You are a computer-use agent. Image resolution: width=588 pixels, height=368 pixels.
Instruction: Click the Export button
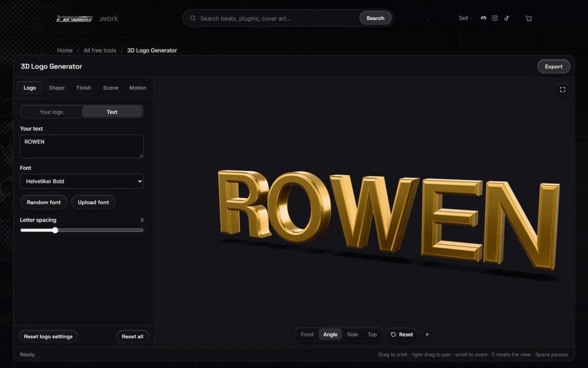click(x=554, y=66)
